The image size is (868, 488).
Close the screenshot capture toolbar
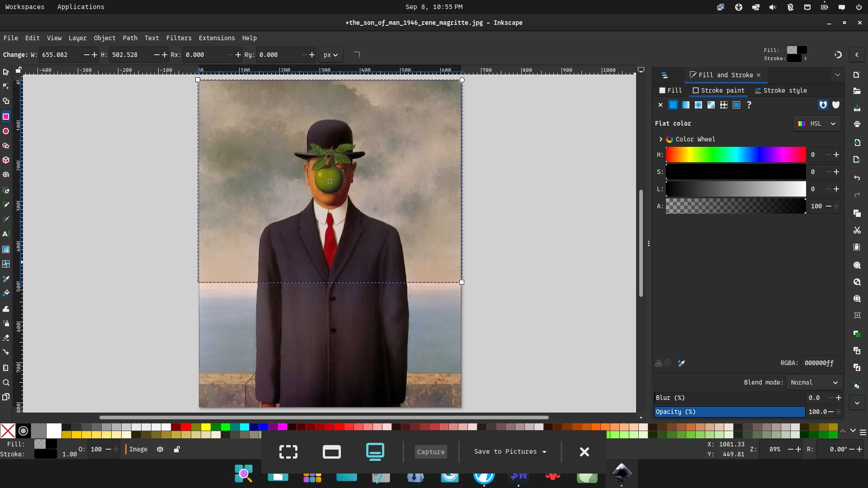[584, 452]
